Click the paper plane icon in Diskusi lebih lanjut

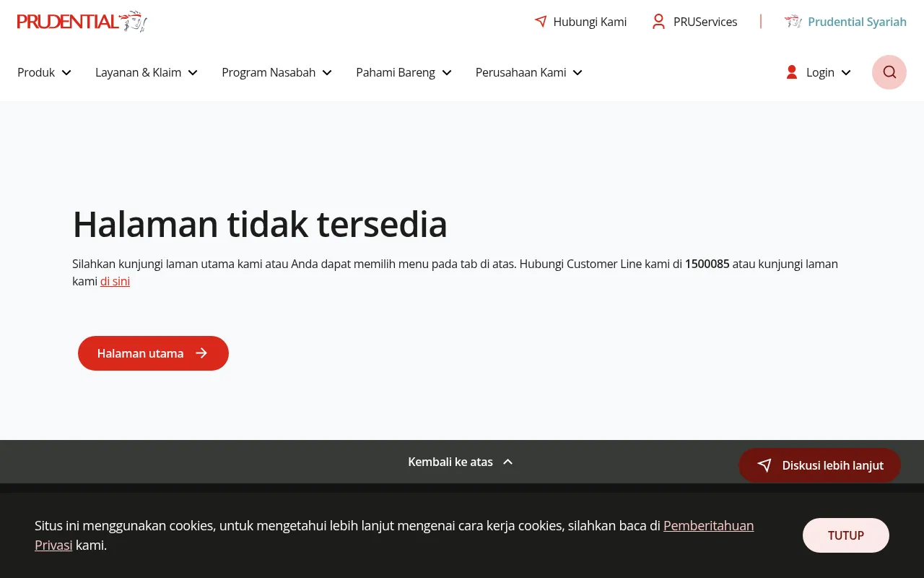pos(764,465)
